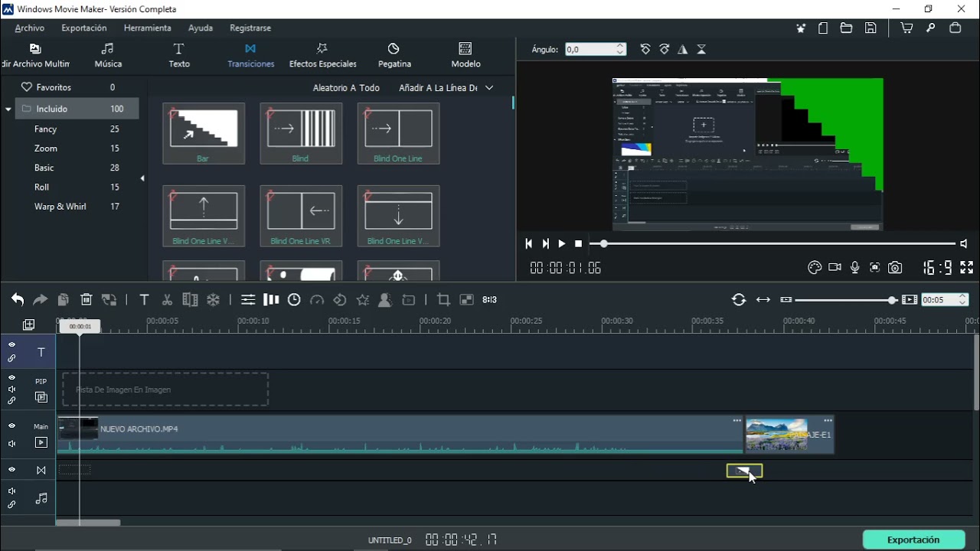Image resolution: width=980 pixels, height=551 pixels.
Task: Switch to the Efectos Especiales tab
Action: [322, 56]
